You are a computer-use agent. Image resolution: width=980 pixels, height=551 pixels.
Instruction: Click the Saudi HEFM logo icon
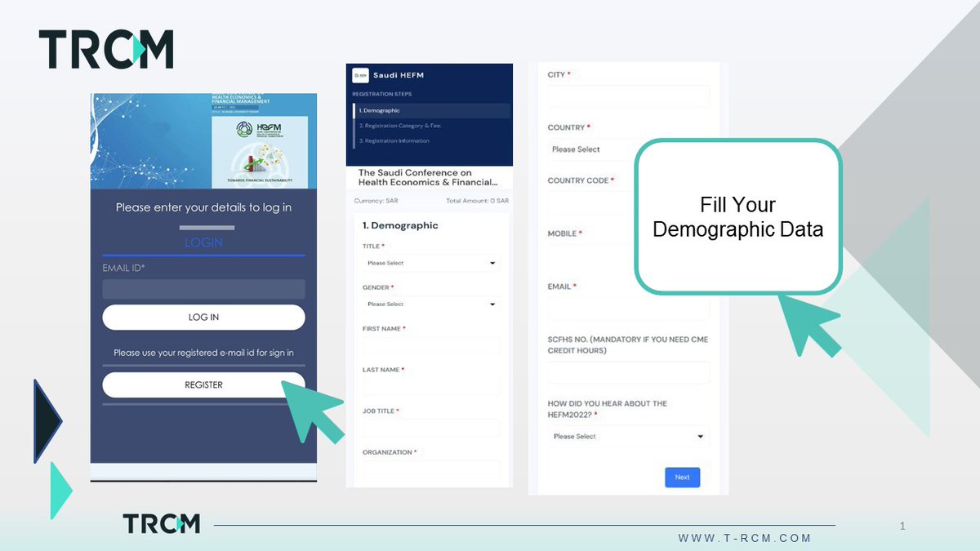click(x=360, y=75)
